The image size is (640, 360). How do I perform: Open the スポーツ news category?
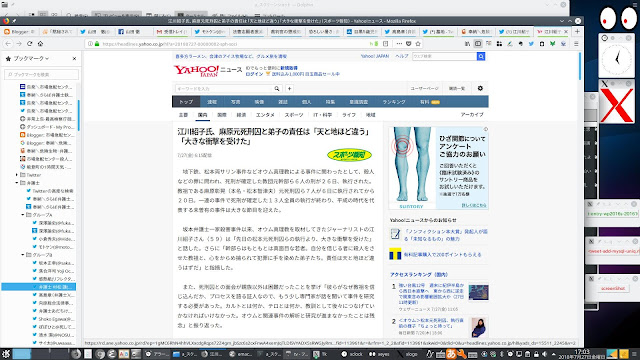click(x=294, y=115)
